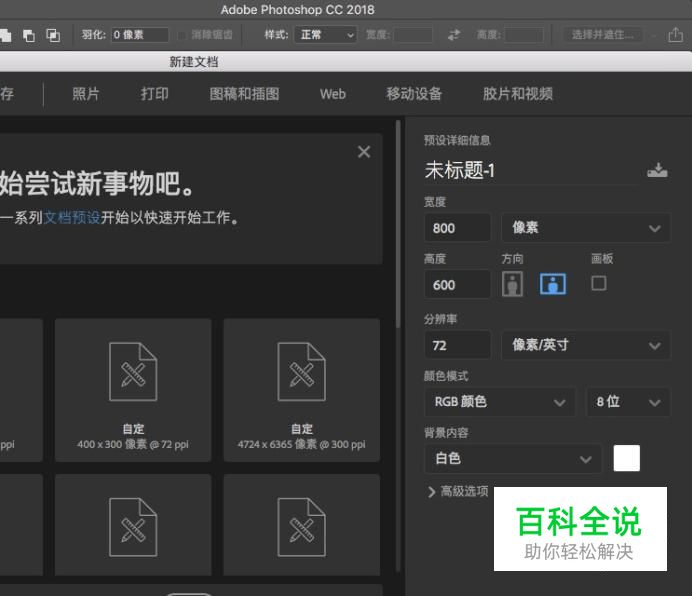
Task: Select the 自定 4724 x 6365 像素 preset
Action: (x=301, y=390)
